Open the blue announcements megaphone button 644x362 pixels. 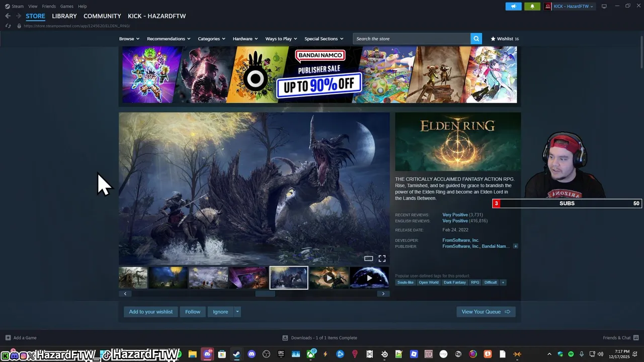click(513, 7)
